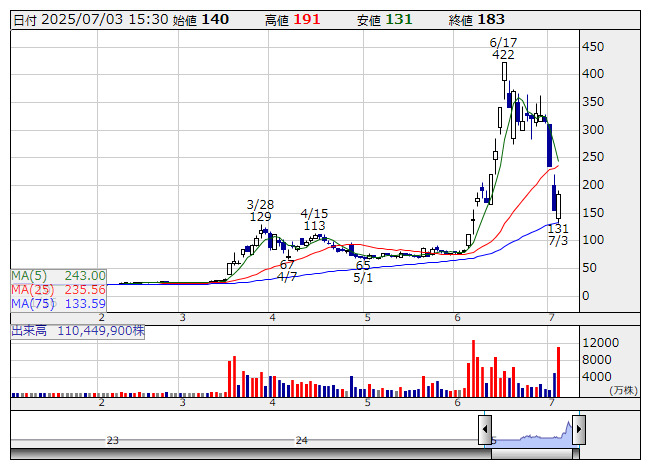Select the MA(25) legend label
The width and height of the screenshot is (653, 470).
point(32,290)
